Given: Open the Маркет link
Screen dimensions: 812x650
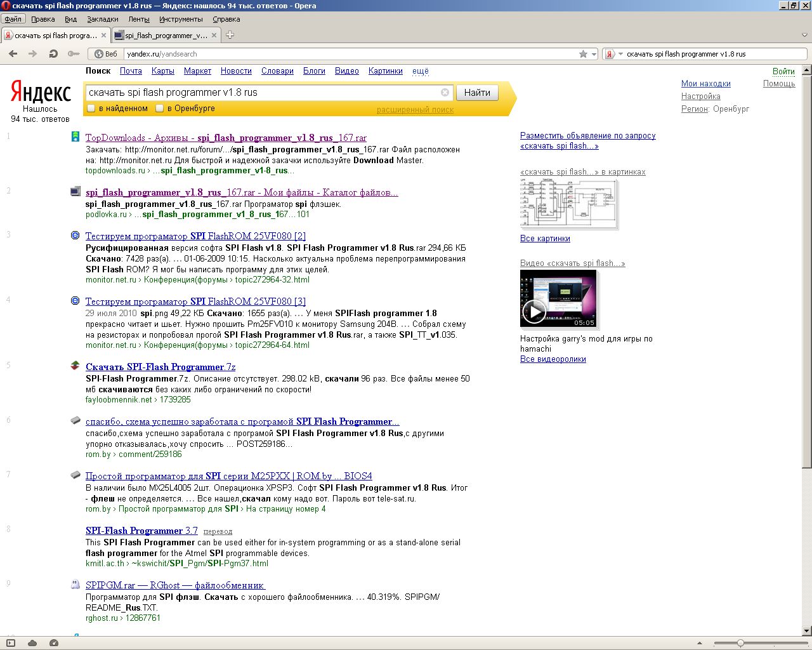Looking at the screenshot, I should [x=198, y=71].
